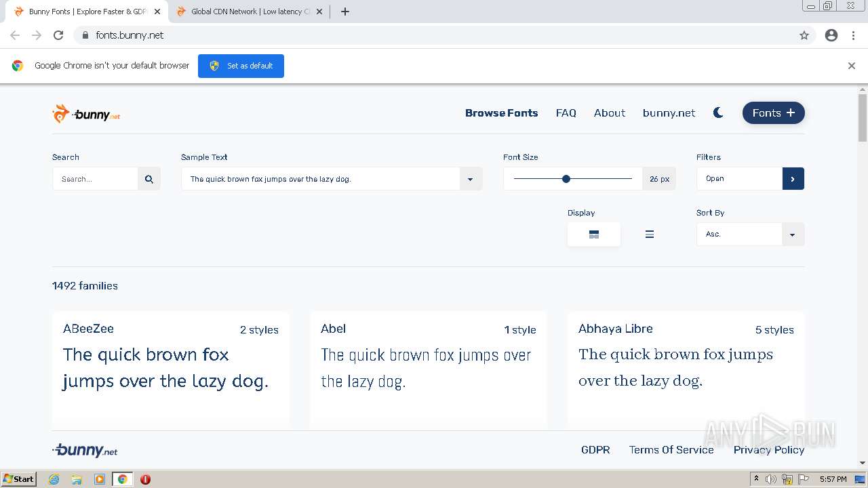Open Chrome profile avatar menu
Image resolution: width=868 pixels, height=488 pixels.
[831, 35]
